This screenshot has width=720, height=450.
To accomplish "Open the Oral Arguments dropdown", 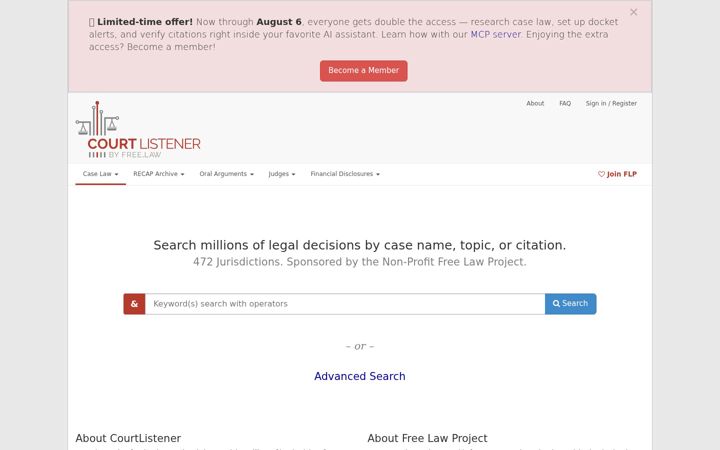I will point(226,174).
